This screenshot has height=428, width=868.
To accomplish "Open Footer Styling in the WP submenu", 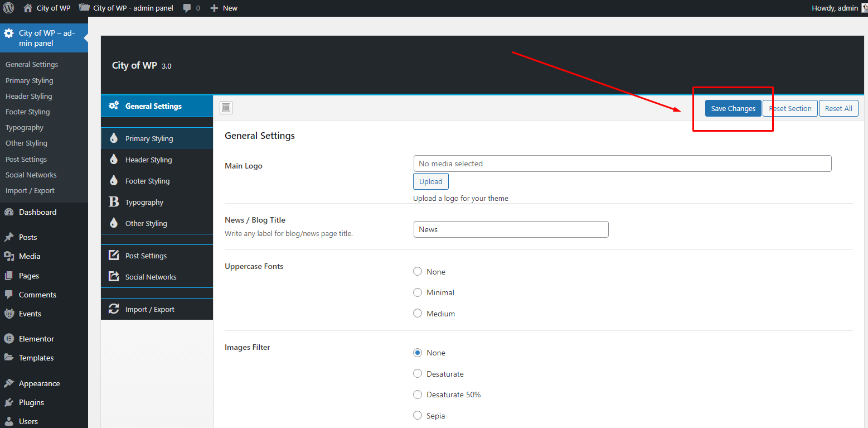I will [28, 112].
